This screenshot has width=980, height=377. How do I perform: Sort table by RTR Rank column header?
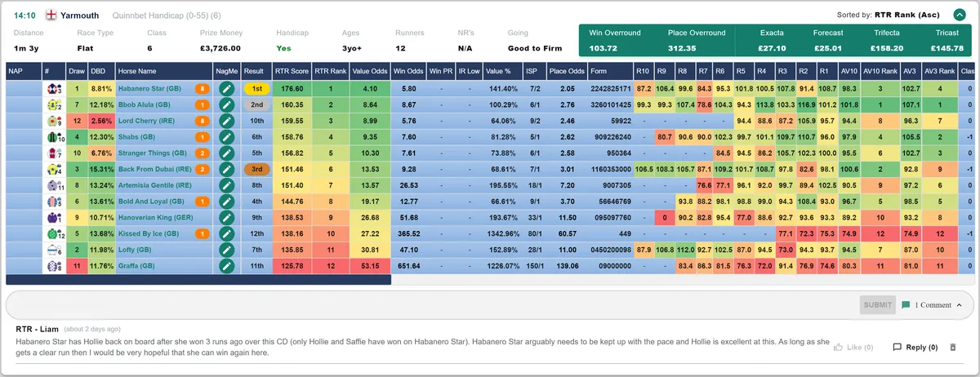[332, 72]
